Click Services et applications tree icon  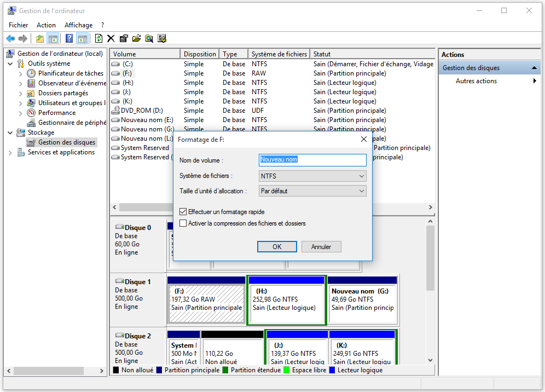pos(21,152)
